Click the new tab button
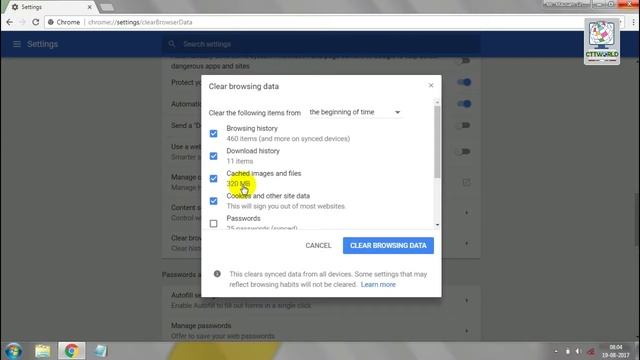The image size is (640, 360). click(107, 7)
